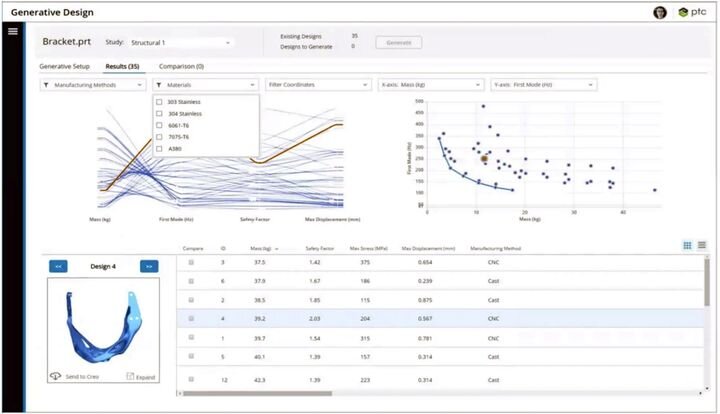Screen dimensions: 720x414
Task: Open the Comparison (0) tab
Action: pyautogui.click(x=181, y=66)
